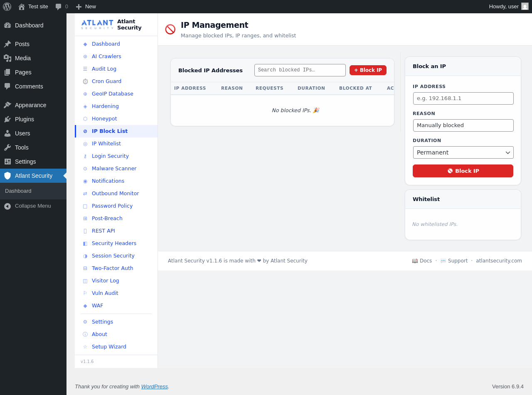This screenshot has height=395, width=532.
Task: Open AI Crawlers in Atlant sidebar
Action: point(106,56)
